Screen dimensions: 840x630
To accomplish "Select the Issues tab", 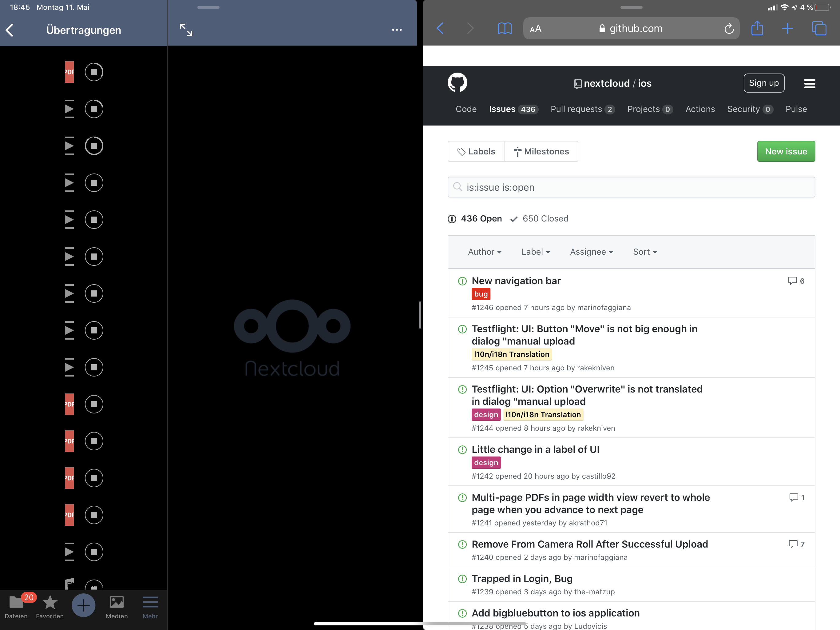I will pos(513,109).
